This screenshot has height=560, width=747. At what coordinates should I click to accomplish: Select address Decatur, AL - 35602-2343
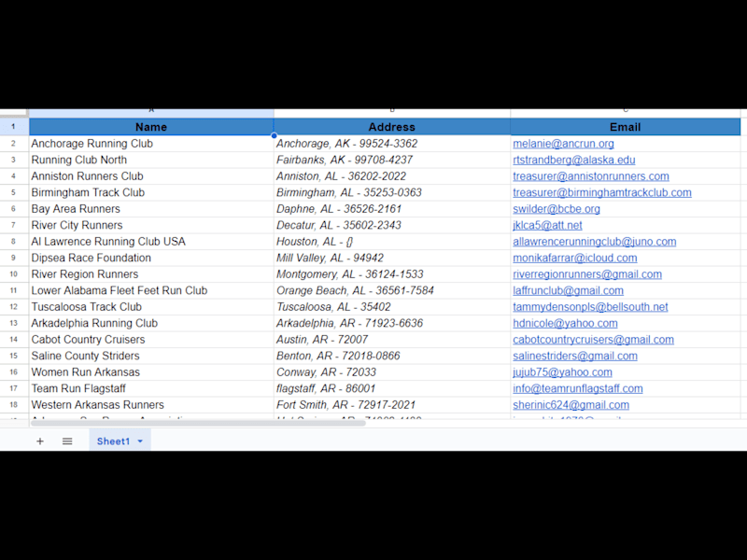[391, 225]
